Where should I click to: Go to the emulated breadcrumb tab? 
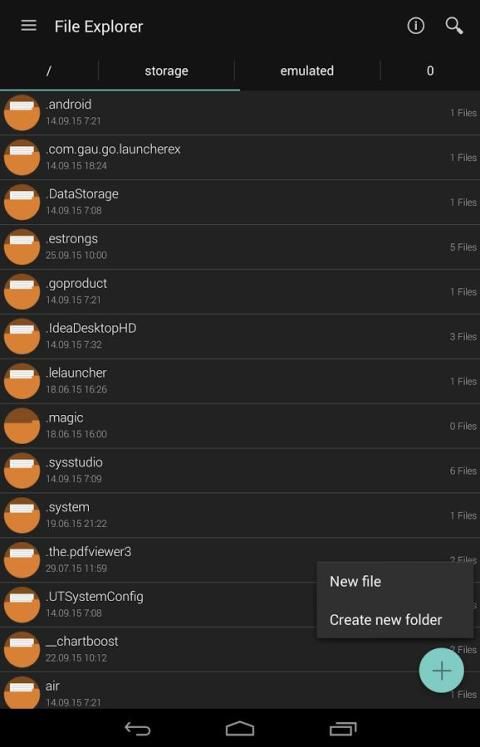coord(307,71)
